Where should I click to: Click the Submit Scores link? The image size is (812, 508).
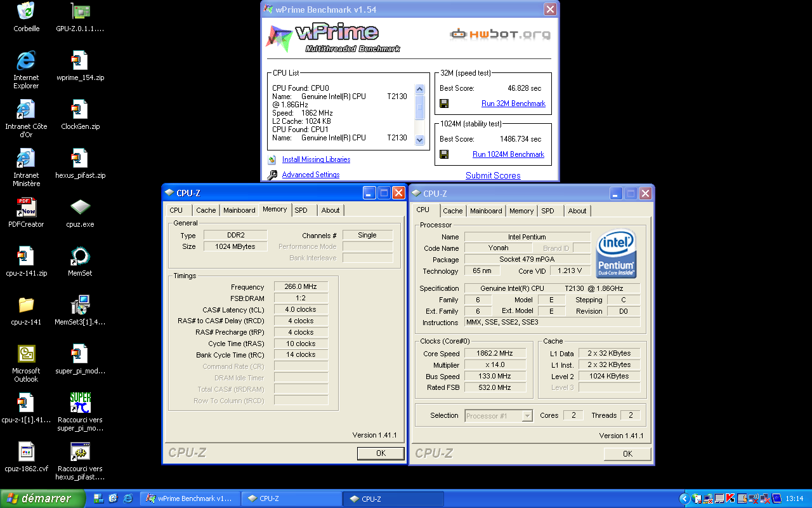coord(493,175)
